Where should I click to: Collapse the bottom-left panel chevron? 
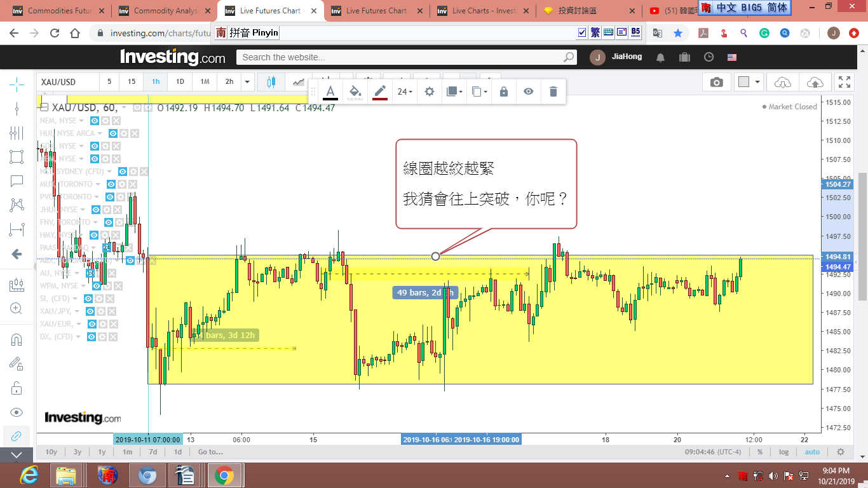click(17, 454)
